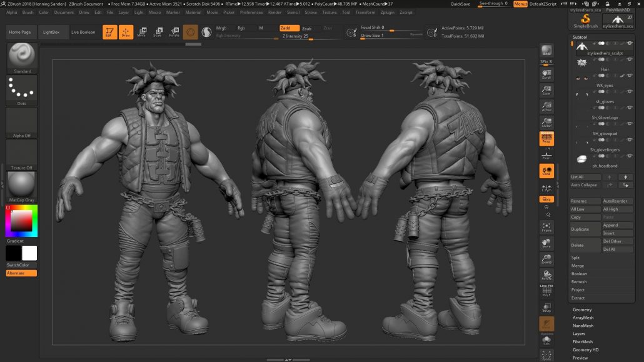Adjust the Focal Shift slider
Image resolution: width=644 pixels, height=362 pixels.
click(391, 28)
